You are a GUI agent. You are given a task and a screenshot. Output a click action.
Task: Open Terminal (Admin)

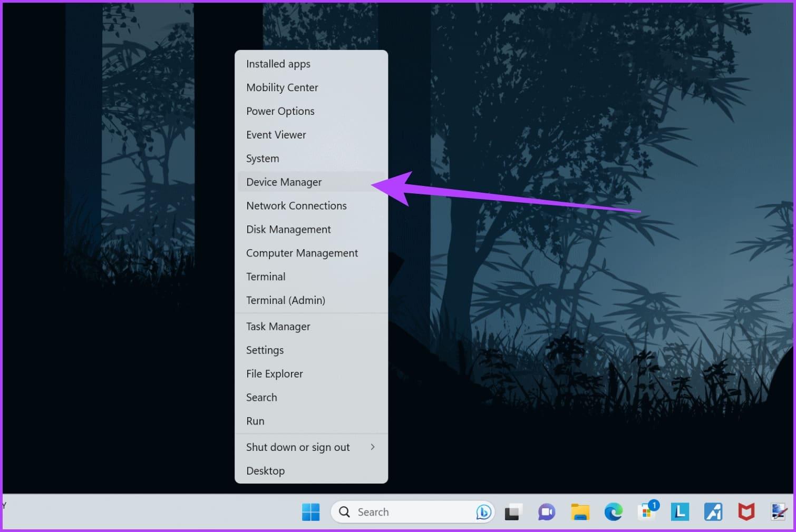pos(286,300)
